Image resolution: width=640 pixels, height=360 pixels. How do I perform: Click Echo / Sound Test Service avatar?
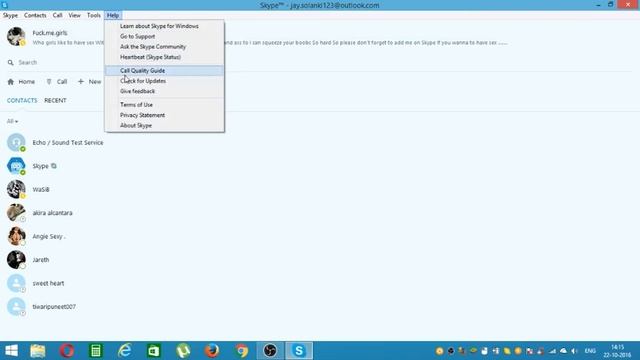[x=16, y=142]
